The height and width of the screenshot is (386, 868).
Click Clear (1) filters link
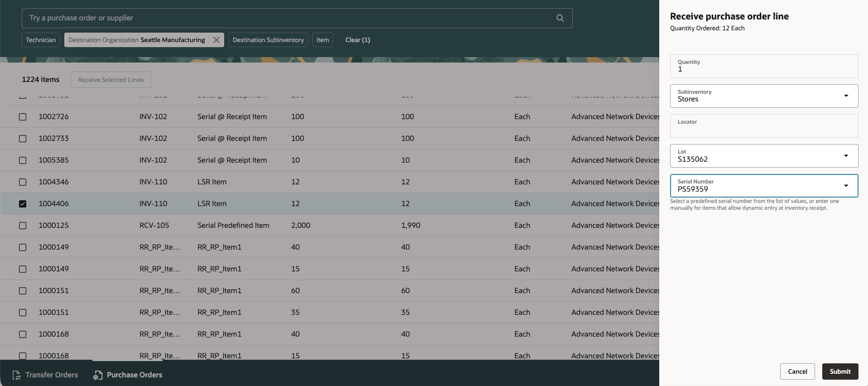(358, 40)
